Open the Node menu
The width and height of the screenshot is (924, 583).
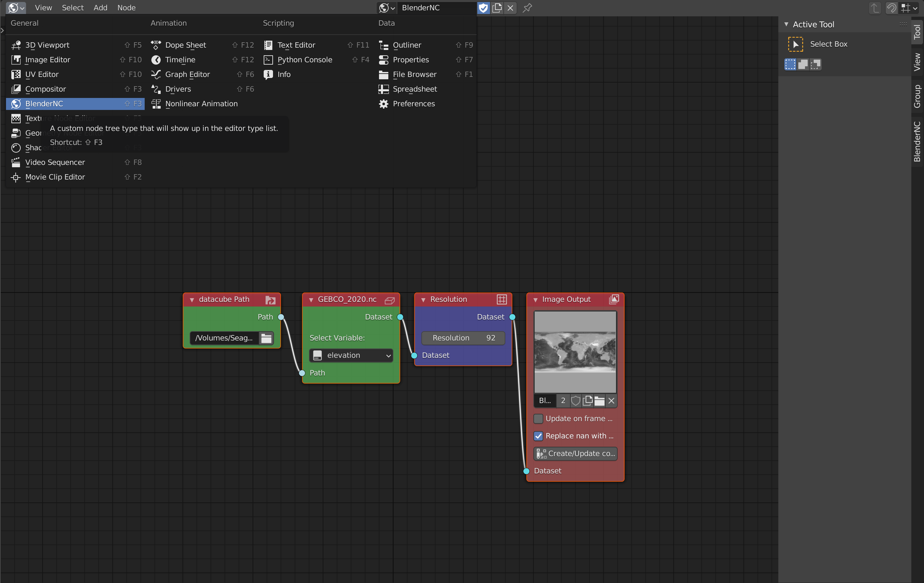(x=126, y=8)
